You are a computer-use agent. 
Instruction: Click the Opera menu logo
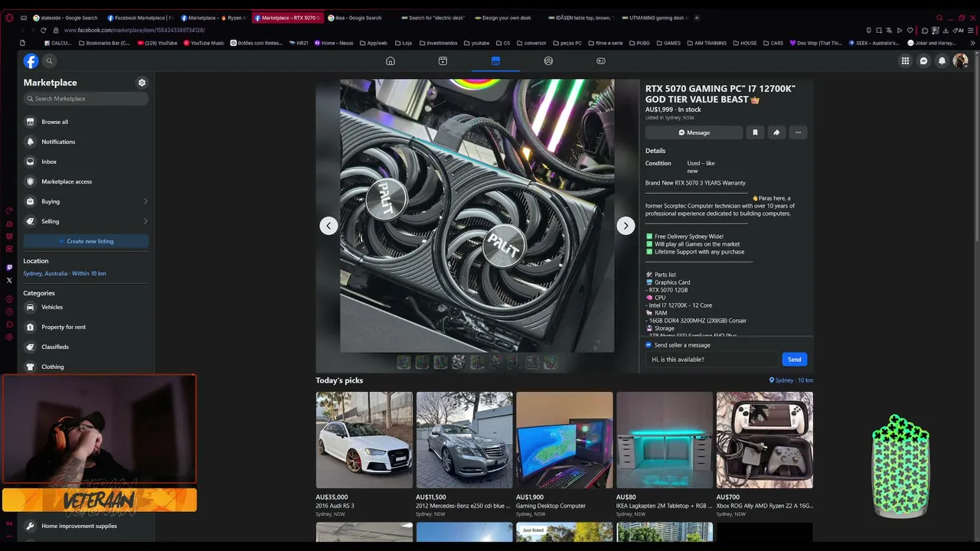pyautogui.click(x=9, y=18)
